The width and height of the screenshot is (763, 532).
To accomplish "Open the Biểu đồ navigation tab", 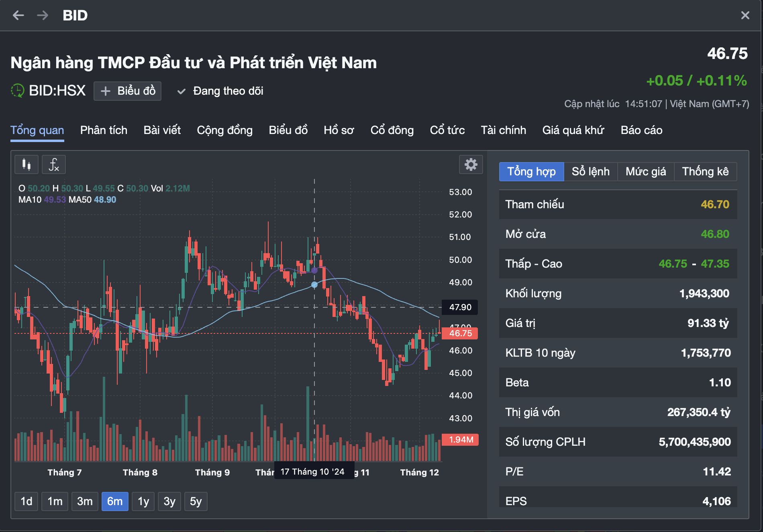I will 288,130.
